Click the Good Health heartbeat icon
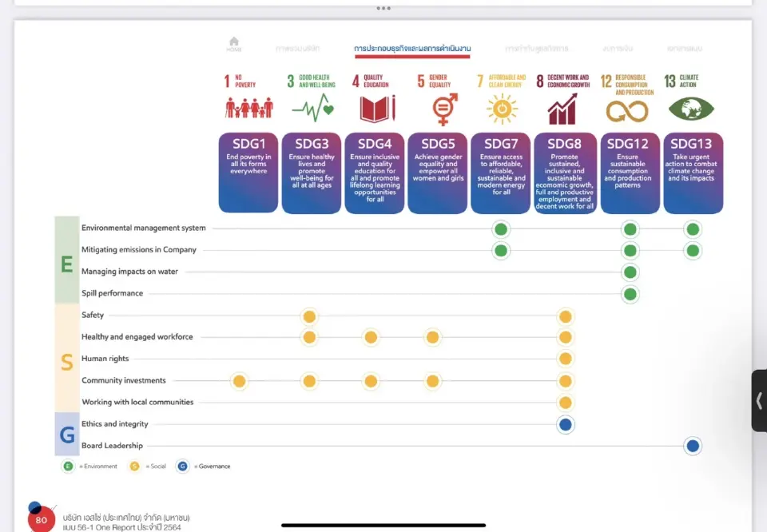Screen dimensions: 767x532 click(313, 108)
